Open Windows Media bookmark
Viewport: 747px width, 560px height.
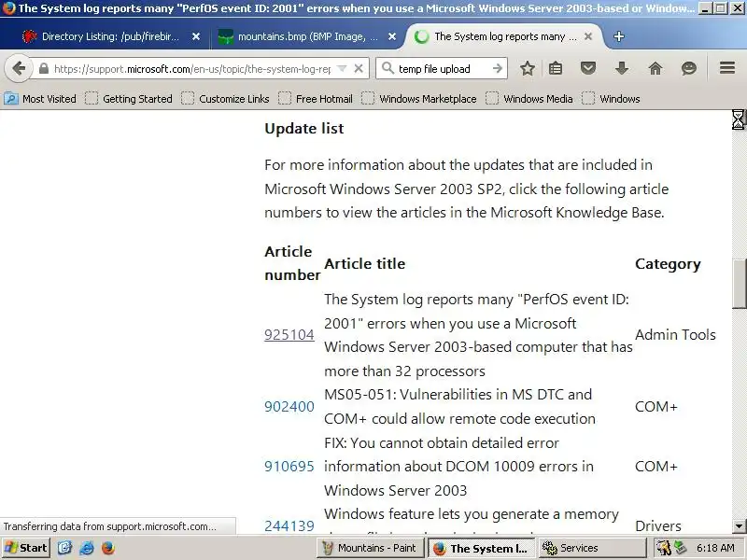pyautogui.click(x=529, y=99)
